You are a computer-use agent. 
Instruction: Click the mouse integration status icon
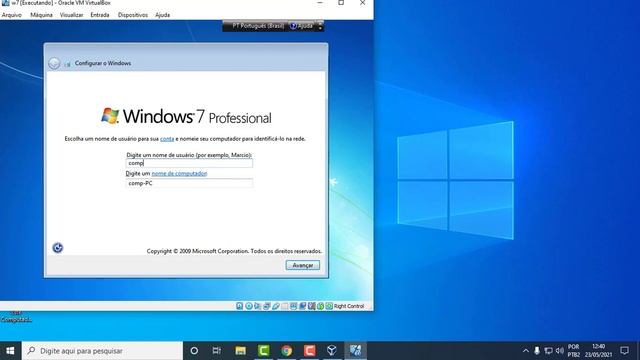[320, 306]
